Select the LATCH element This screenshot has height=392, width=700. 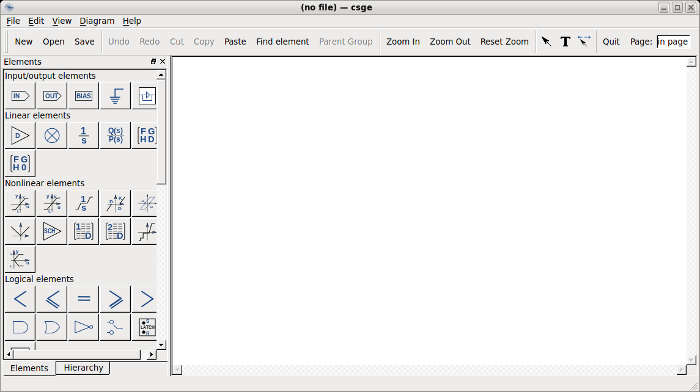coord(146,327)
